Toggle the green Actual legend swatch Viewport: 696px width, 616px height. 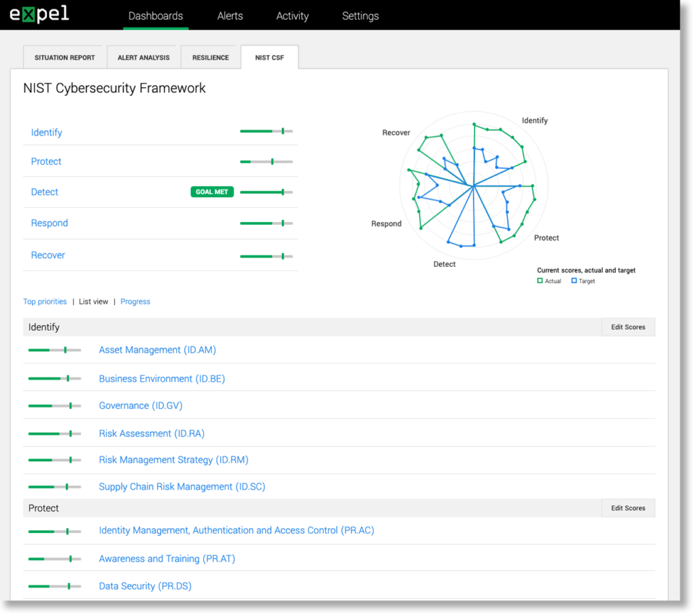pos(539,280)
